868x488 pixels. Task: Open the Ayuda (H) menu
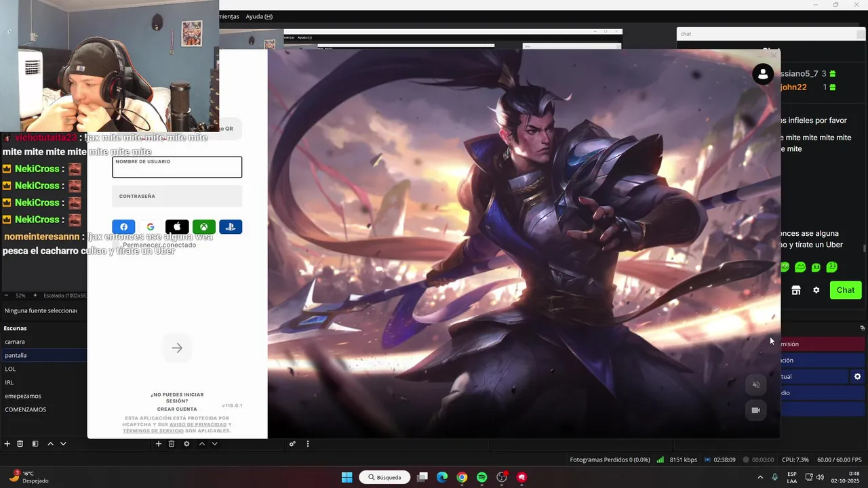[259, 16]
